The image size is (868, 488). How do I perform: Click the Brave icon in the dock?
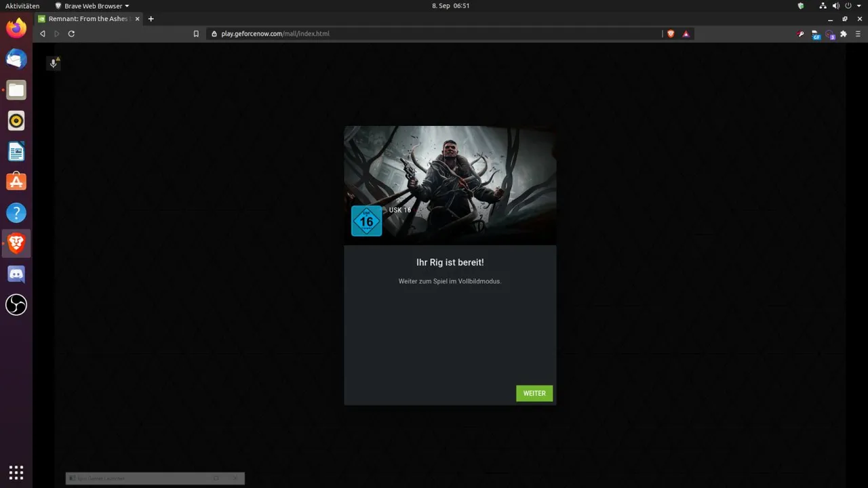(16, 243)
